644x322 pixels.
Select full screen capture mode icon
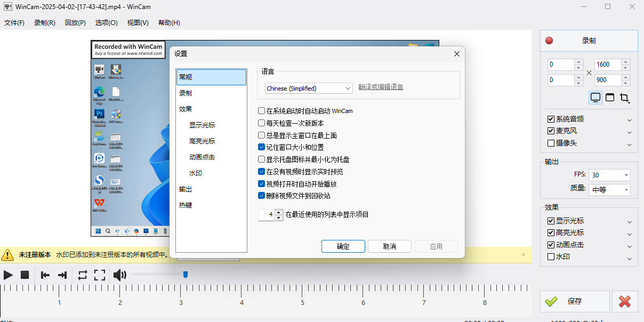click(x=595, y=98)
